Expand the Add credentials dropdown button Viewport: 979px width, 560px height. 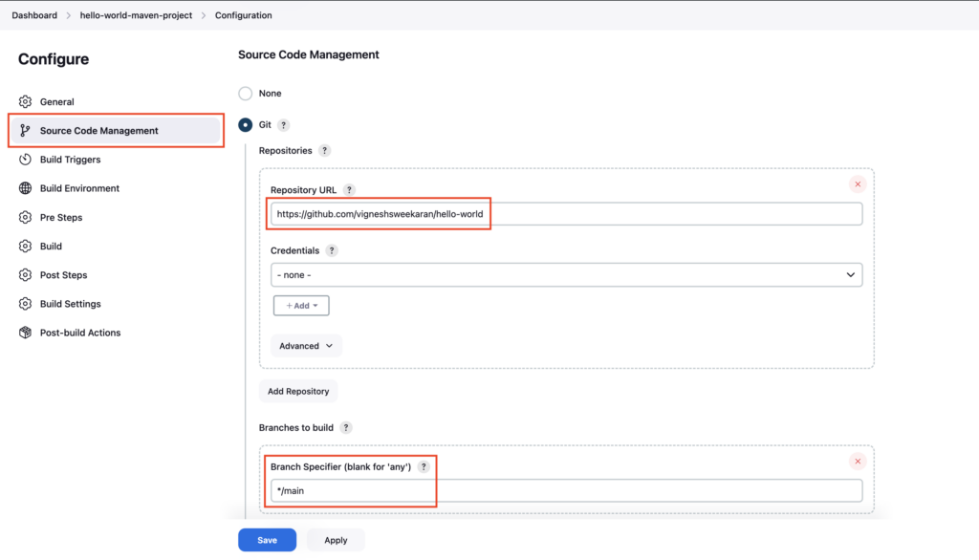[x=301, y=305]
